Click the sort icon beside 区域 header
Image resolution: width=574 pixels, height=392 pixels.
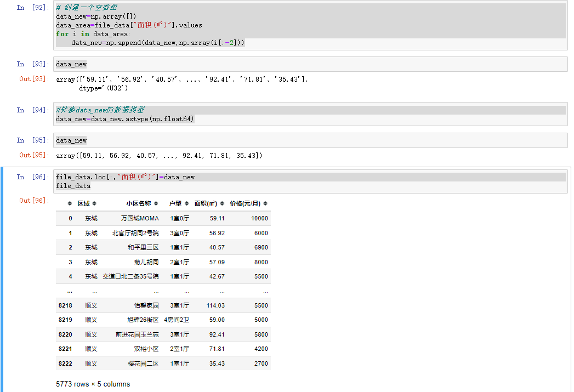pyautogui.click(x=94, y=203)
